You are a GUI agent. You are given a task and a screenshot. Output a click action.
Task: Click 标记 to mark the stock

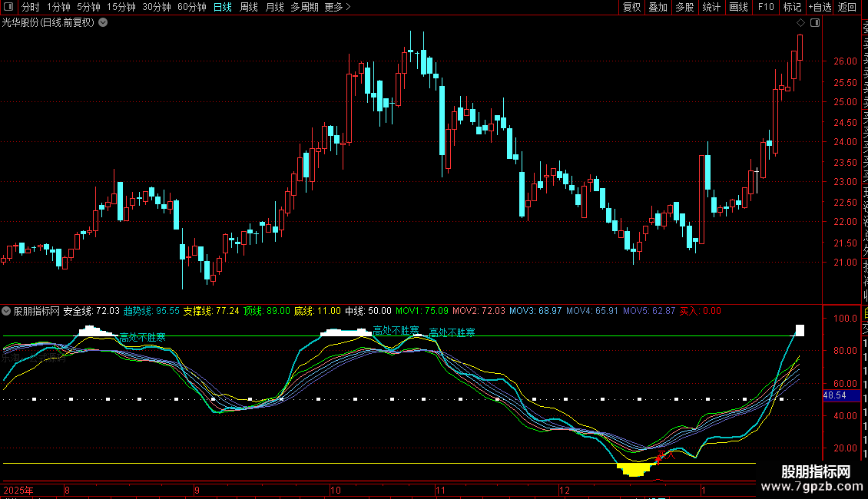tap(791, 8)
